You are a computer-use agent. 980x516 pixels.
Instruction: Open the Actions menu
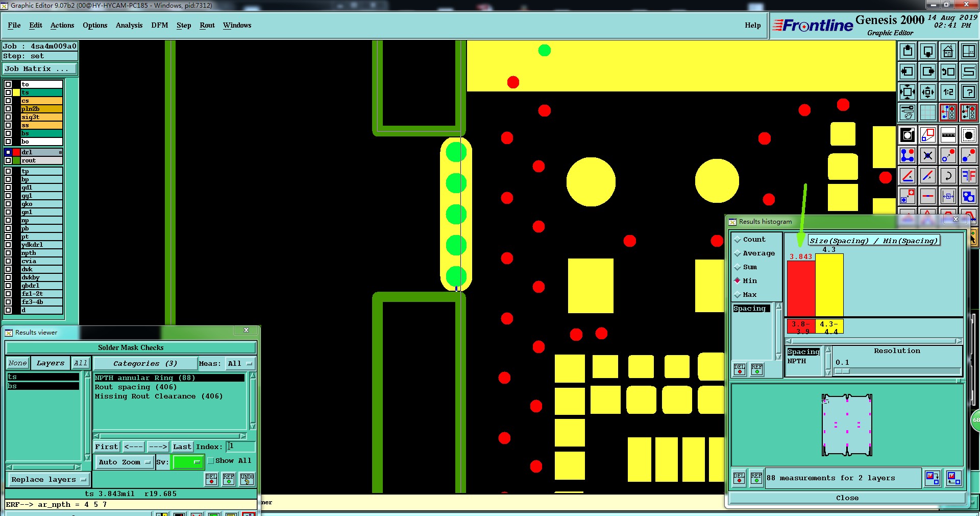coord(62,25)
